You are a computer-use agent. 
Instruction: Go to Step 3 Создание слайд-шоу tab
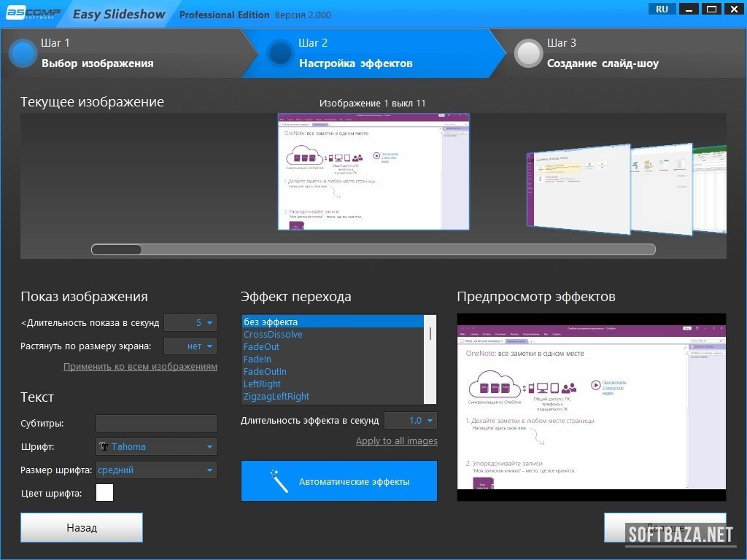pos(603,63)
